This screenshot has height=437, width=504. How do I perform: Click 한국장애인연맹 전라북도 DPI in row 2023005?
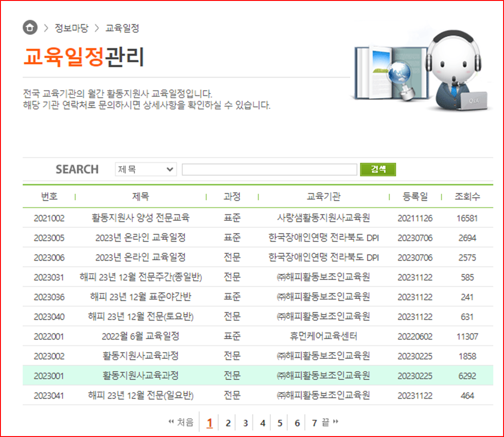tap(323, 238)
